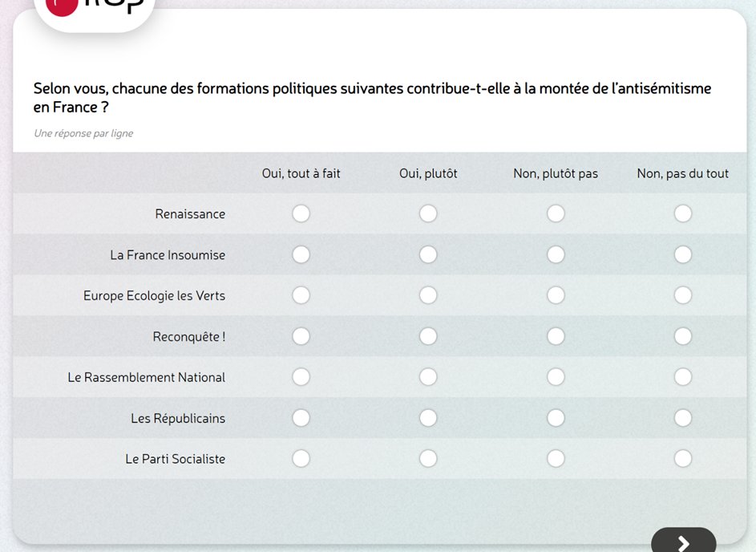The height and width of the screenshot is (552, 756).
Task: Click the 'Le Parti Socialiste' row label
Action: click(176, 459)
